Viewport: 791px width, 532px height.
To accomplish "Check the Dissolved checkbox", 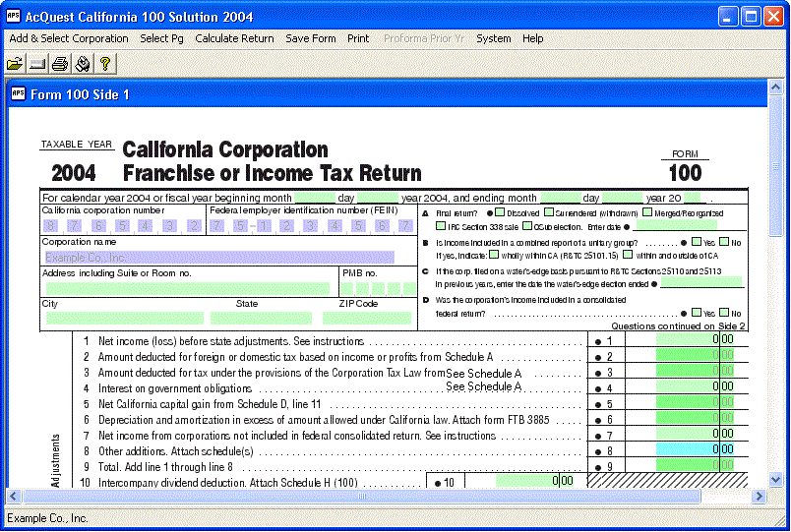I will click(x=500, y=212).
